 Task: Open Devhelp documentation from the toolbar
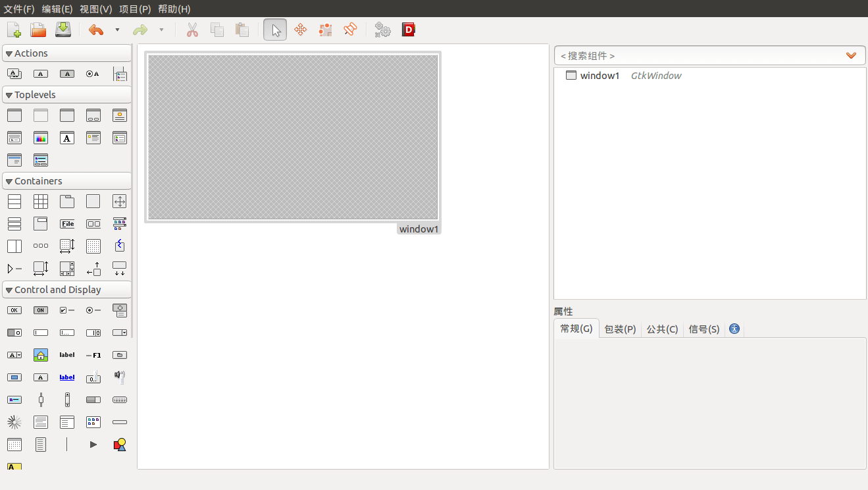[x=408, y=30]
